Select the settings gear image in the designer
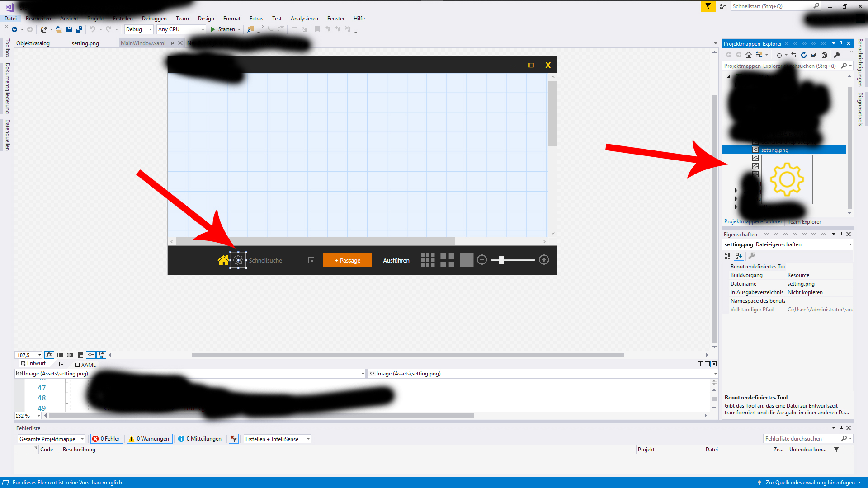The height and width of the screenshot is (488, 868). [x=238, y=260]
